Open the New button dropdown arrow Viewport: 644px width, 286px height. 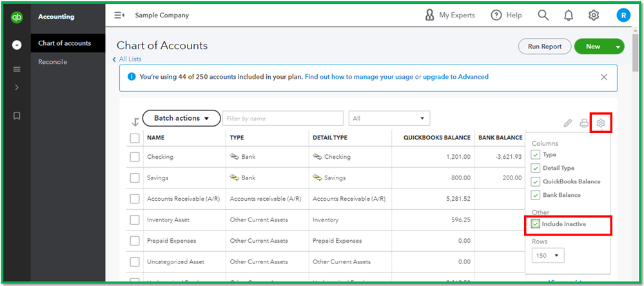pos(618,47)
